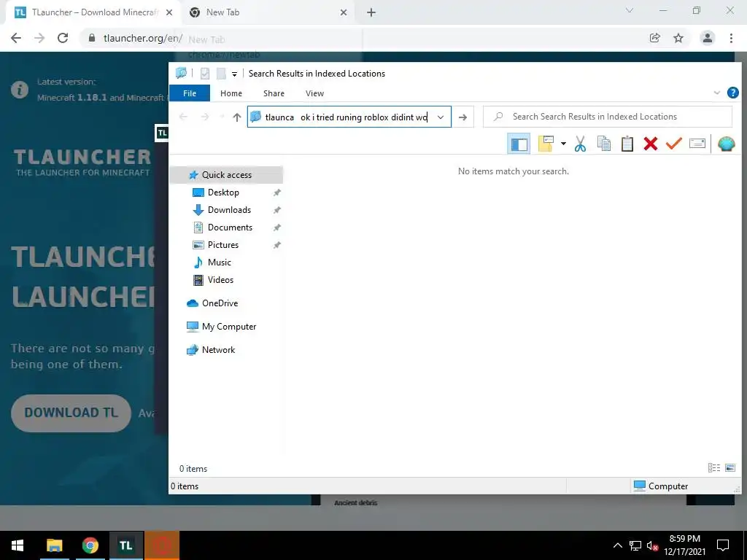
Task: Click the Explorer address bar text
Action: [x=347, y=117]
